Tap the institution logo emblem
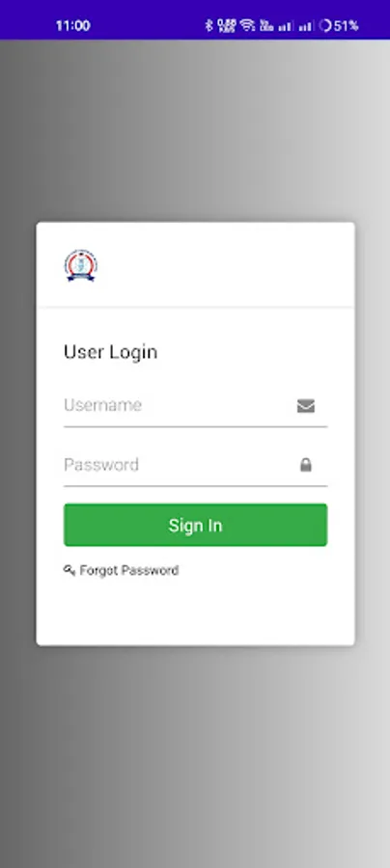Screen dimensions: 390x868 click(81, 265)
